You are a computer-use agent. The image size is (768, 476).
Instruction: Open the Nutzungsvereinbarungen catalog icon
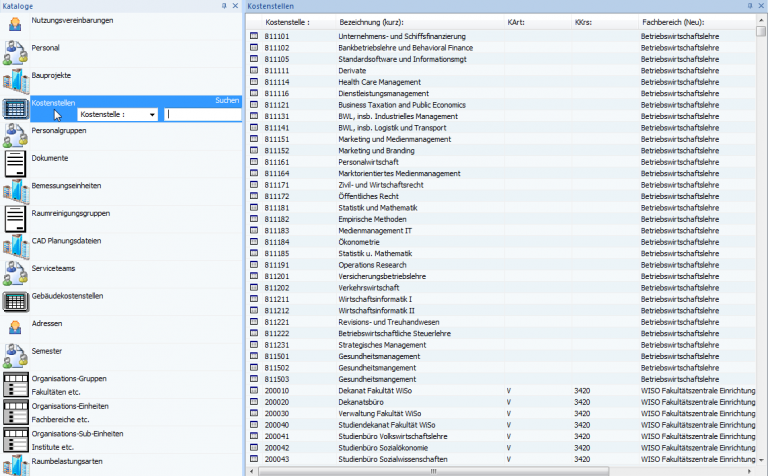coord(15,25)
